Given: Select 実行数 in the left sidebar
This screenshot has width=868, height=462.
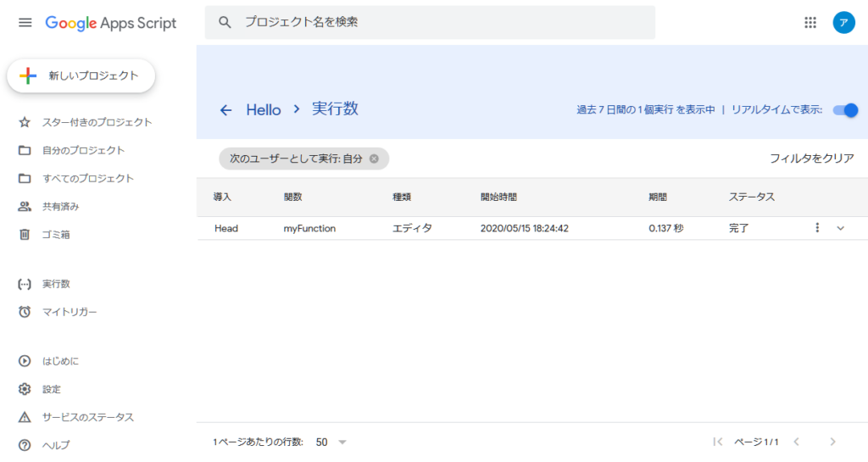Looking at the screenshot, I should [x=56, y=284].
